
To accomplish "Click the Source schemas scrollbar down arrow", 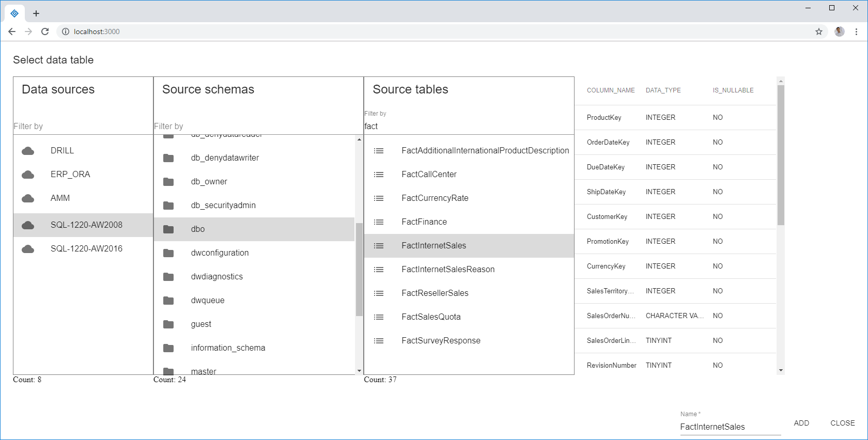I will (x=359, y=371).
